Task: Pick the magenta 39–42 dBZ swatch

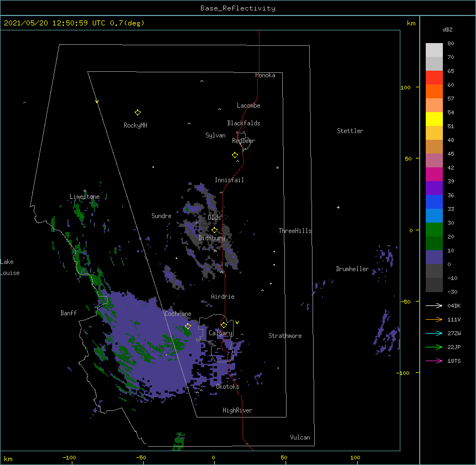Action: coord(434,174)
